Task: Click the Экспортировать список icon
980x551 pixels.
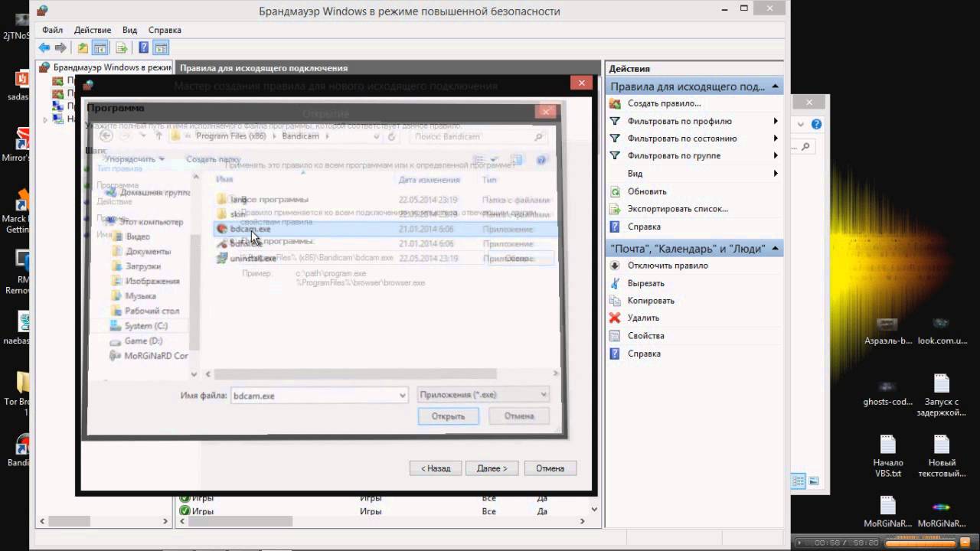Action: pos(614,209)
